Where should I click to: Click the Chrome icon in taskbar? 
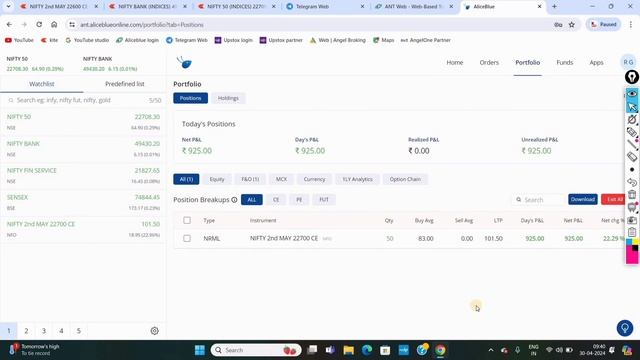[x=440, y=350]
